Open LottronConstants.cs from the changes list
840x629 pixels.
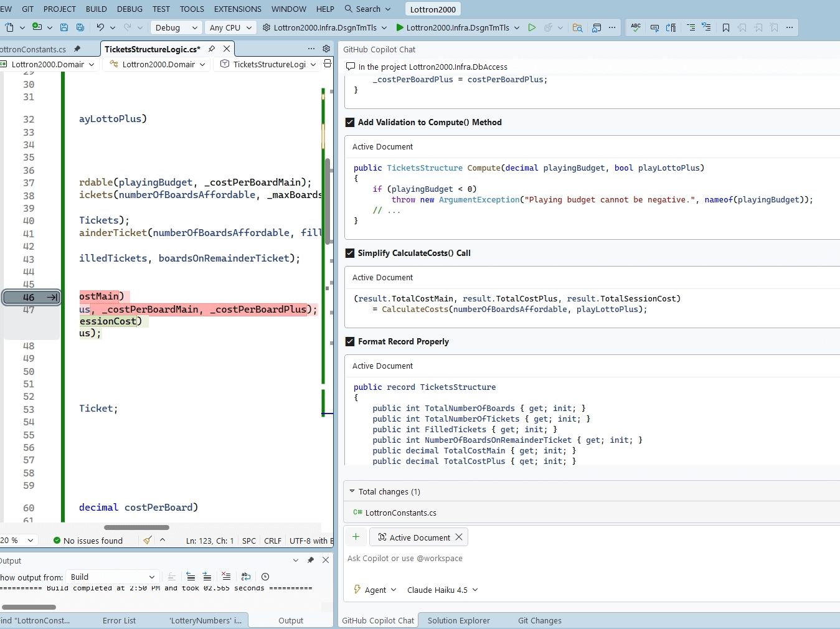(400, 513)
